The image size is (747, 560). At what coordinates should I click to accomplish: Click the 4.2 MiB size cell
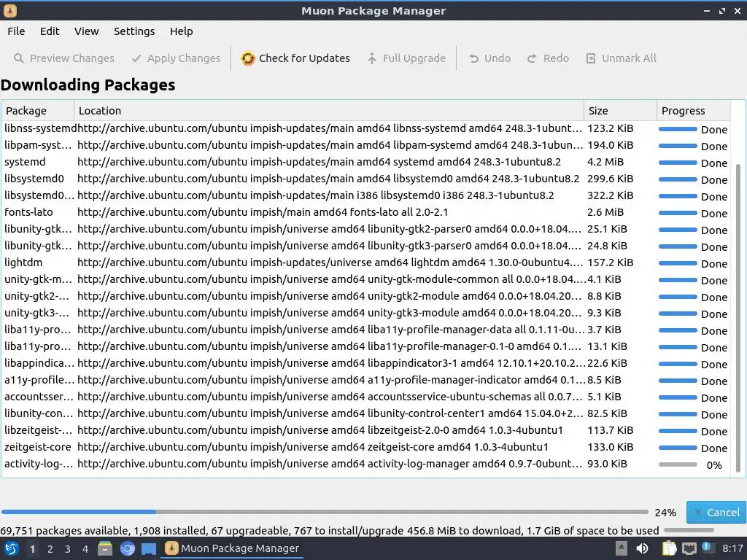tap(605, 162)
